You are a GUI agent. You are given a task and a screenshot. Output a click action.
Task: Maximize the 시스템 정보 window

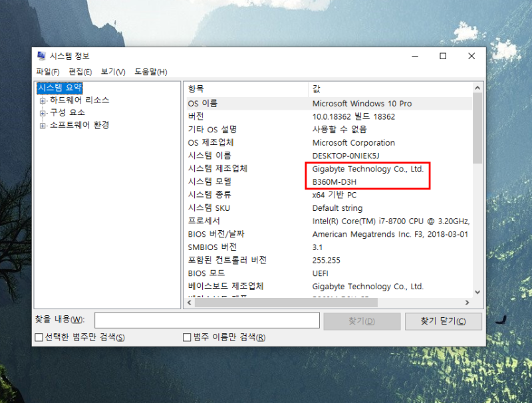(x=443, y=56)
